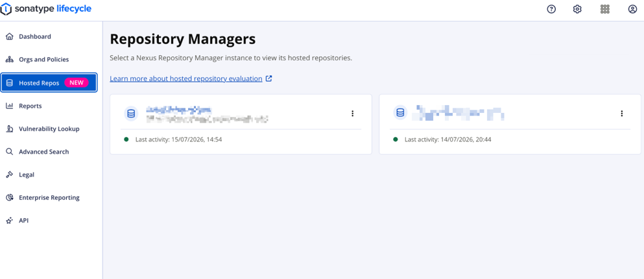
Task: Open kebab menu on card last active 15/07/2026
Action: point(352,114)
